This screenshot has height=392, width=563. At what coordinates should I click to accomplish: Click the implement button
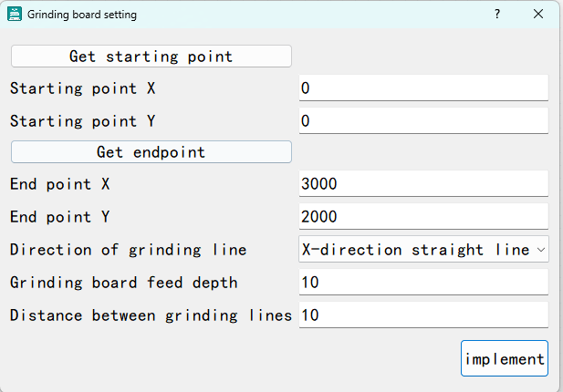tap(505, 358)
